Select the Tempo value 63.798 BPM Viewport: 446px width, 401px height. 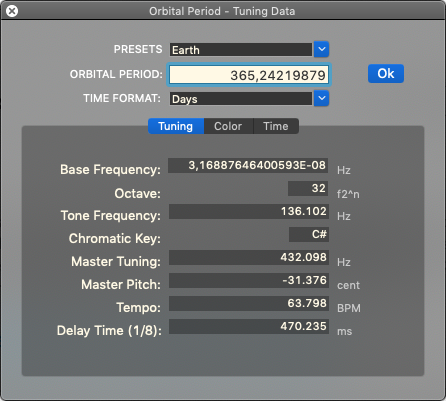click(249, 303)
